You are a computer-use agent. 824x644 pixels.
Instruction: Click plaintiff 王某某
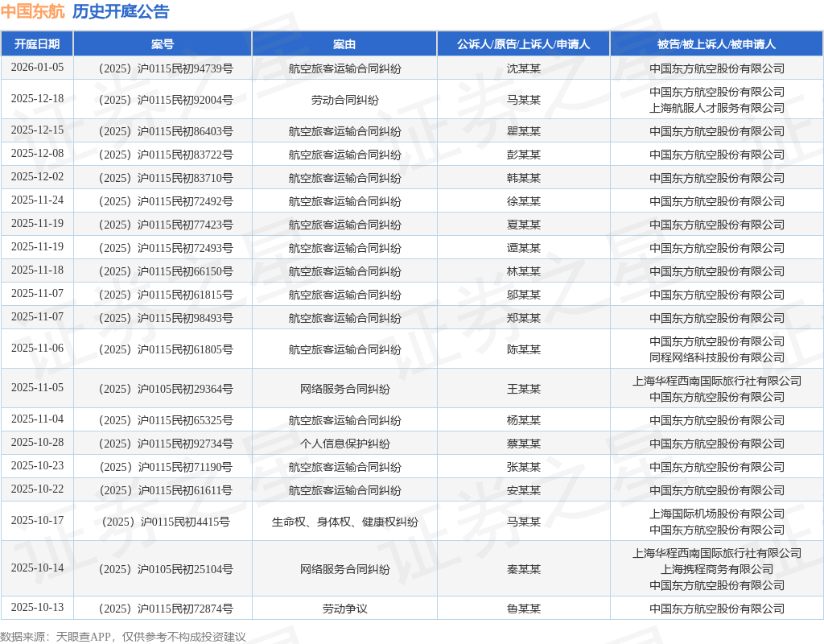[523, 389]
